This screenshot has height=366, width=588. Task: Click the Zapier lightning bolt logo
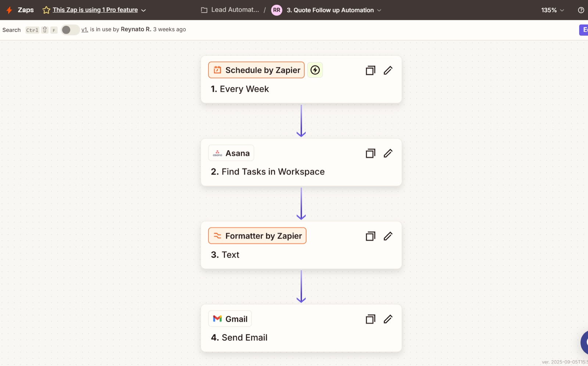(x=9, y=10)
